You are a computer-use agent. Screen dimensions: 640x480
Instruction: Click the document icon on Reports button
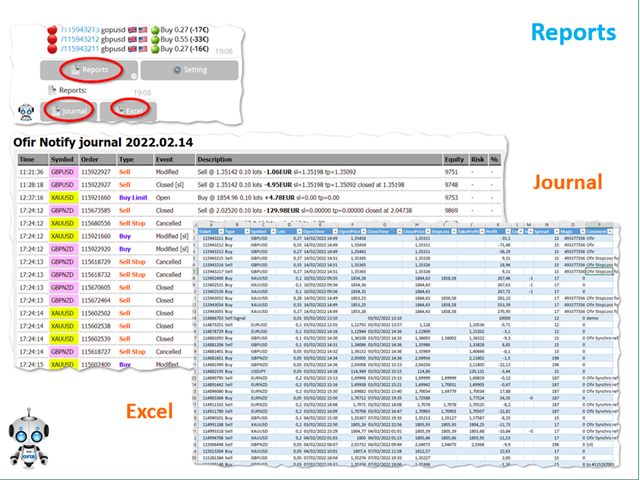point(75,70)
